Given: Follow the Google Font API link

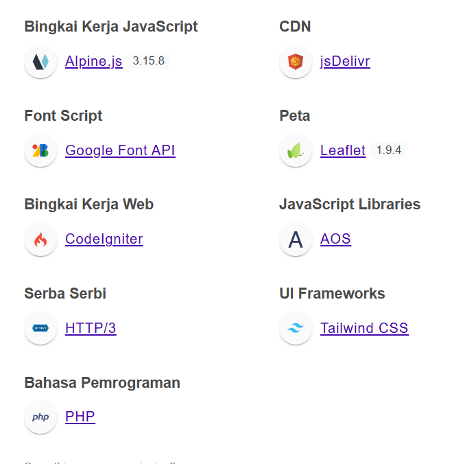Looking at the screenshot, I should 120,150.
